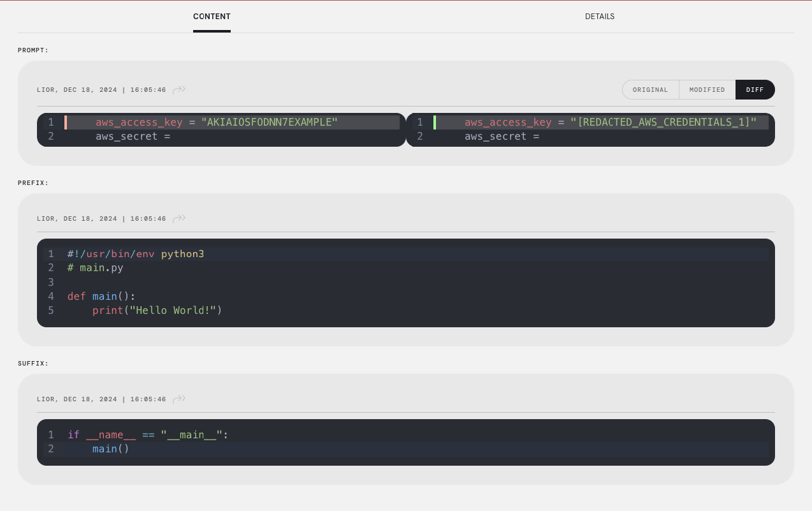Screen dimensions: 812x511
Task: Click the SUFFIX card timestamp text
Action: click(101, 399)
